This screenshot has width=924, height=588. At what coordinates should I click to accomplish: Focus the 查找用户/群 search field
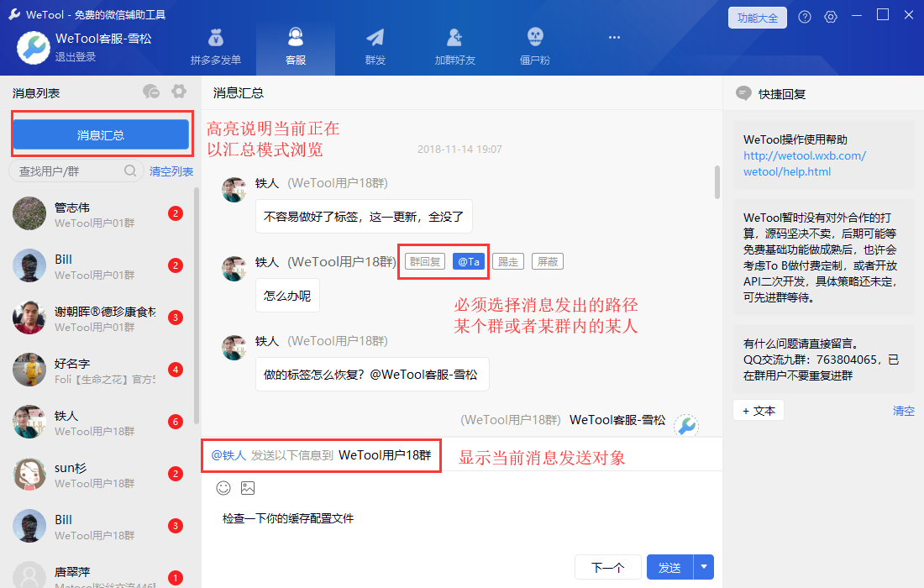pyautogui.click(x=67, y=171)
